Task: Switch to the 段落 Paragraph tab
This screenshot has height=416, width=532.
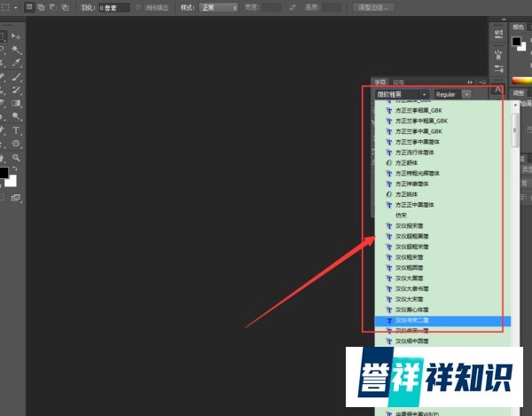Action: click(399, 82)
